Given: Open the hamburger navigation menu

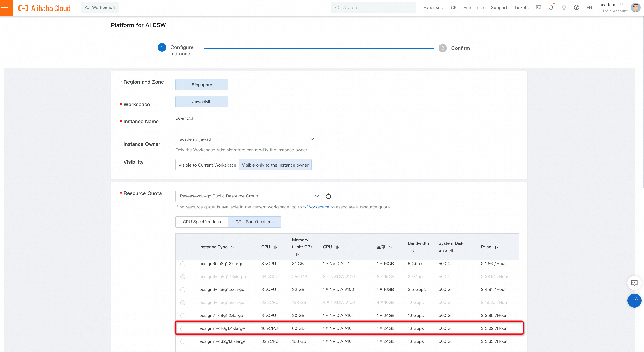Looking at the screenshot, I should tap(5, 7).
